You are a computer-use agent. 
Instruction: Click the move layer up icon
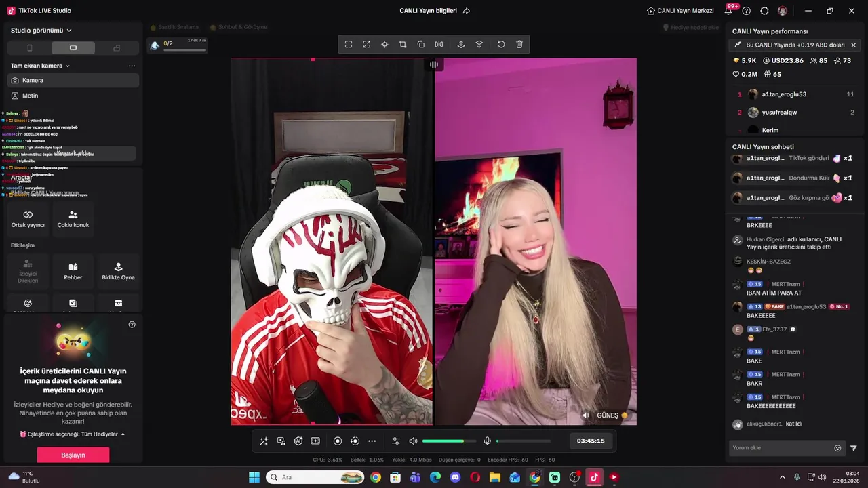(x=461, y=44)
